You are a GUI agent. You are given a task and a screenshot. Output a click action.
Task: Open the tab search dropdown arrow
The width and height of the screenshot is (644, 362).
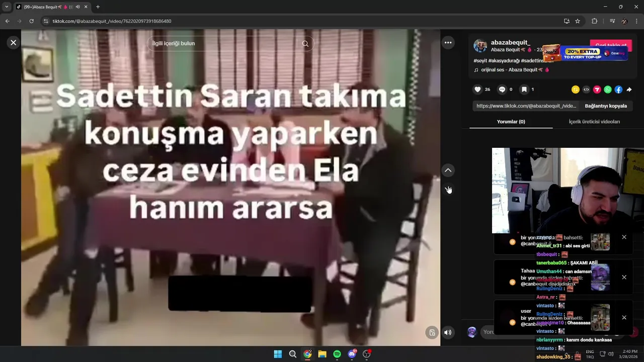7,7
